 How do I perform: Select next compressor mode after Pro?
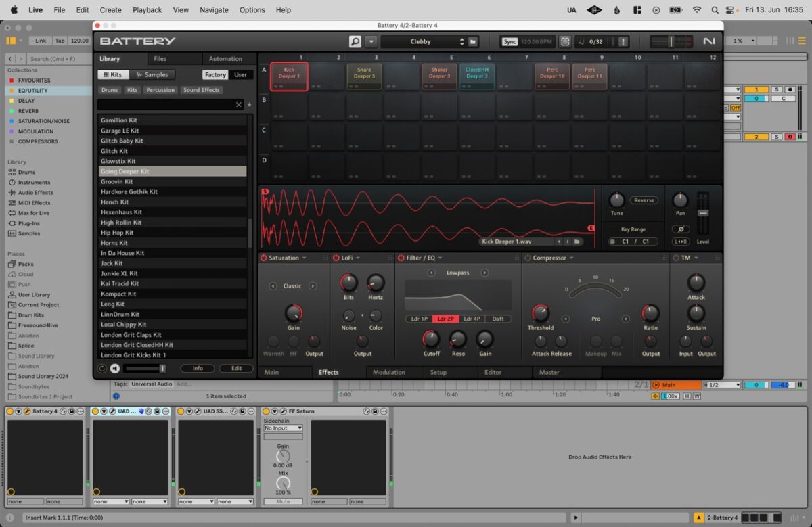point(626,319)
